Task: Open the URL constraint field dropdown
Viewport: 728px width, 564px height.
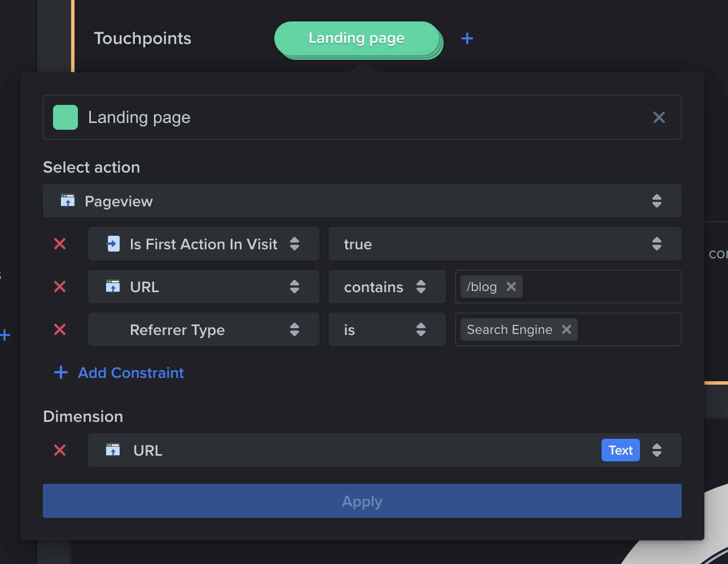Action: pyautogui.click(x=204, y=287)
